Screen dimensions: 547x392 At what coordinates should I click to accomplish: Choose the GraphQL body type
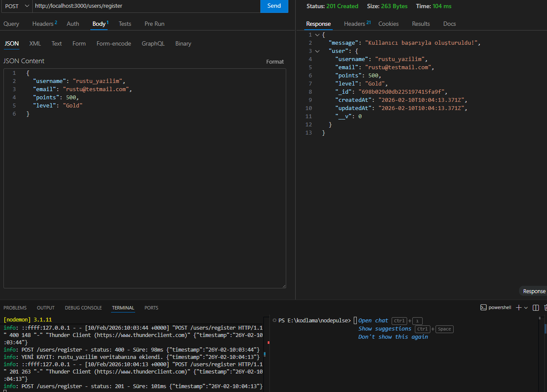153,43
